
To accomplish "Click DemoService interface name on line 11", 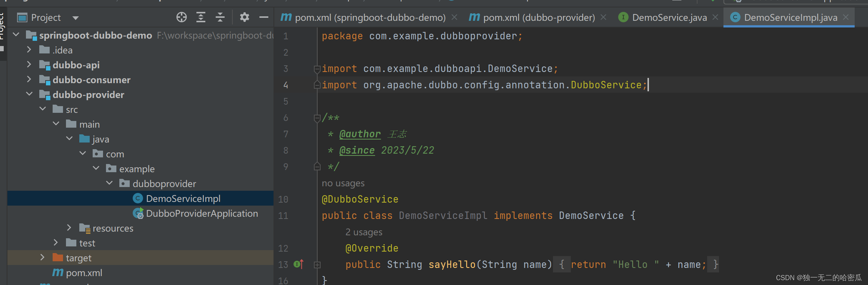I will (591, 216).
